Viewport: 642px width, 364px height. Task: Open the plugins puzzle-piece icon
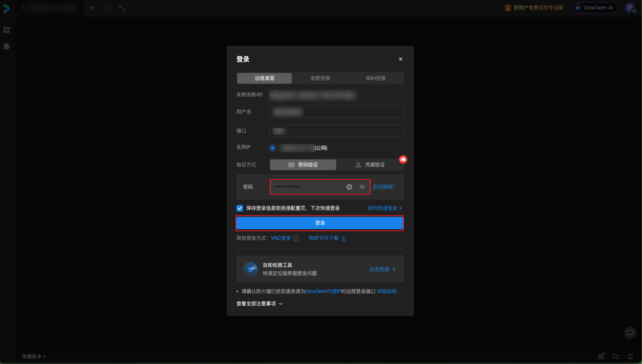pos(7,46)
